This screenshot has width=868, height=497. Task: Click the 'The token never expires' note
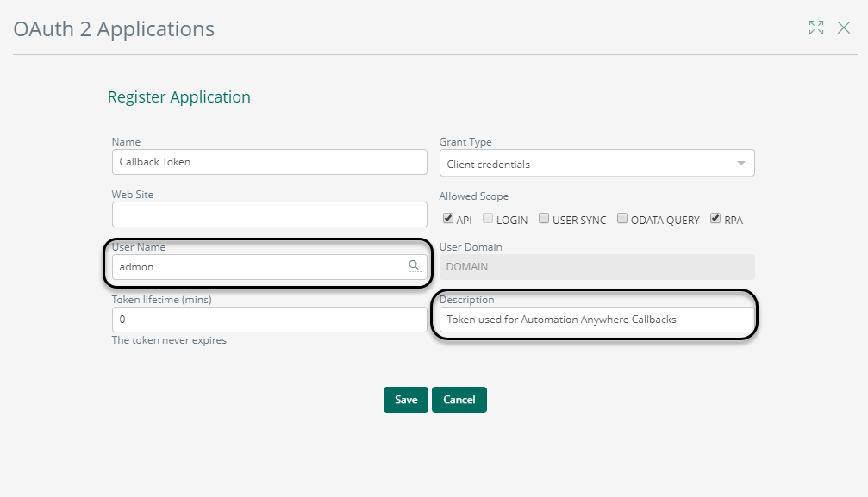[169, 340]
